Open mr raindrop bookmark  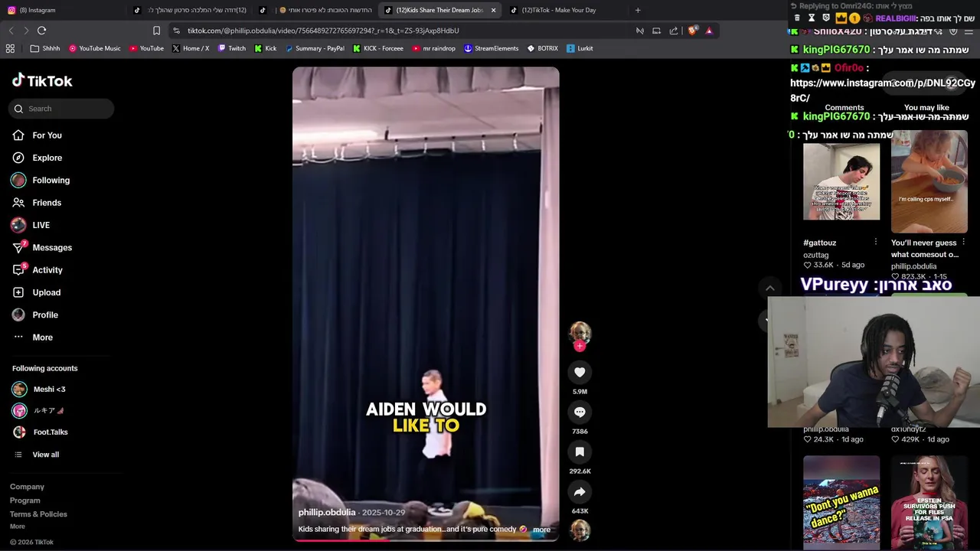click(433, 48)
